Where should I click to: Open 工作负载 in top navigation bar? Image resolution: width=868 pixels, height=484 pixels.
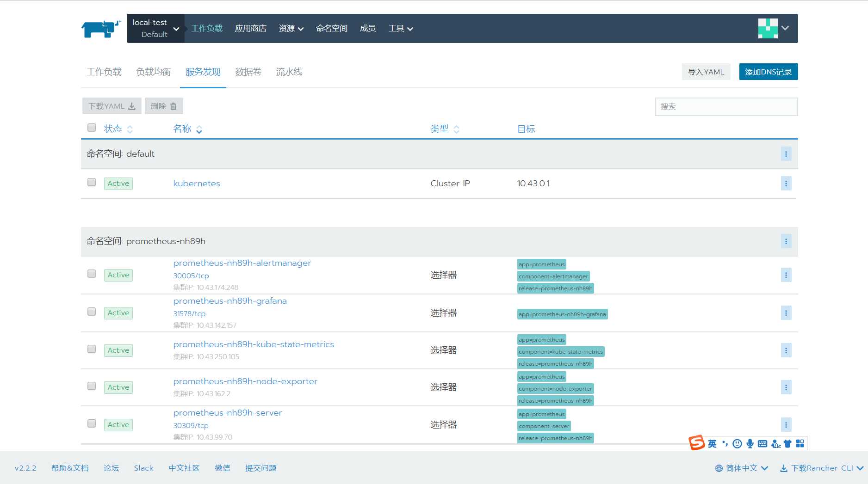[x=207, y=28]
